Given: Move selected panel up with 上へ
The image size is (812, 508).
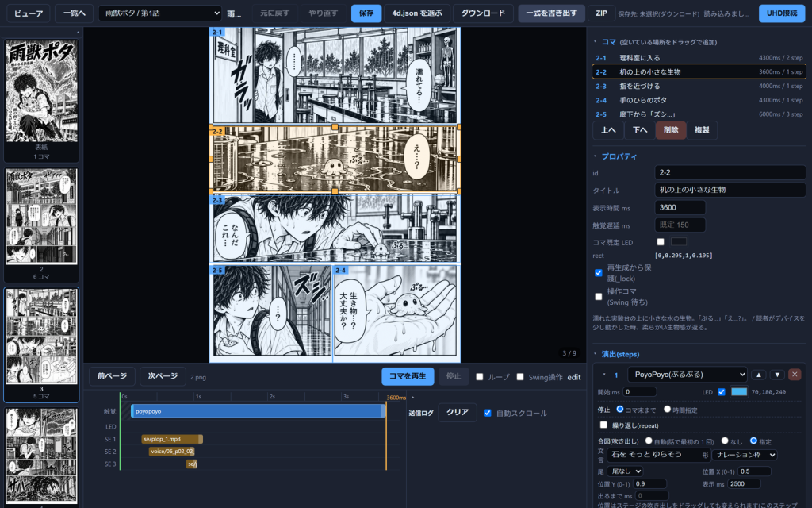Looking at the screenshot, I should point(608,129).
